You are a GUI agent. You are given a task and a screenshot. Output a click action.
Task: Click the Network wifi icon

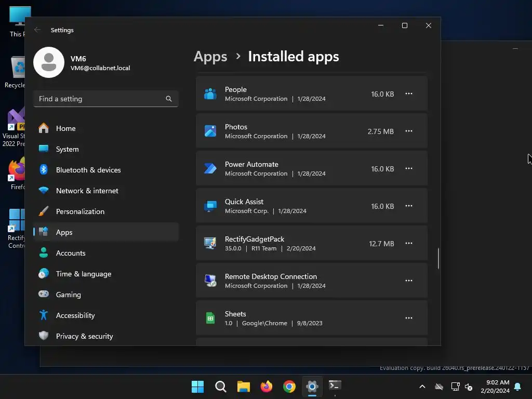[x=44, y=190]
